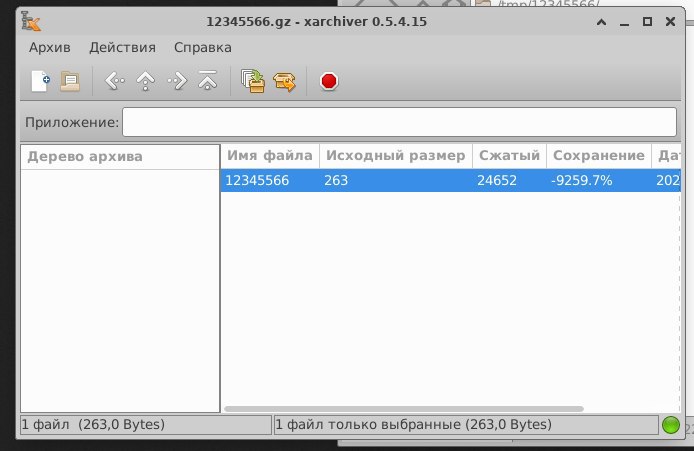Viewport: 694px width, 451px height.
Task: Go forward with the right arrow icon
Action: pyautogui.click(x=177, y=81)
